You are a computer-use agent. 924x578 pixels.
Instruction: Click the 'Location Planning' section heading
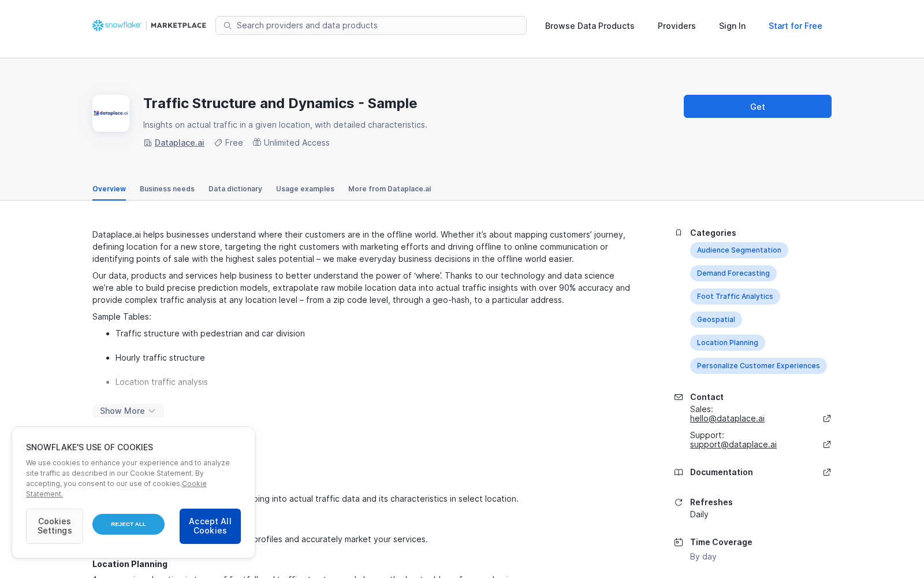click(130, 564)
